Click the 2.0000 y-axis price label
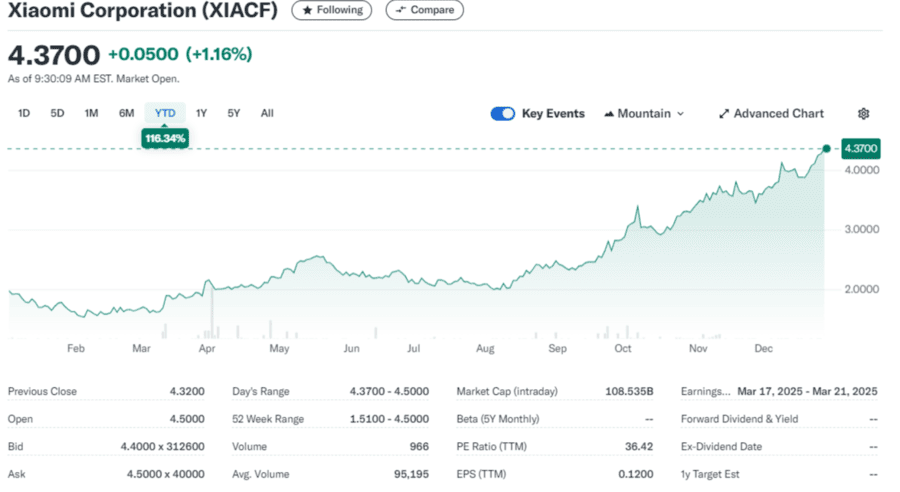Image resolution: width=900 pixels, height=492 pixels. coord(862,289)
